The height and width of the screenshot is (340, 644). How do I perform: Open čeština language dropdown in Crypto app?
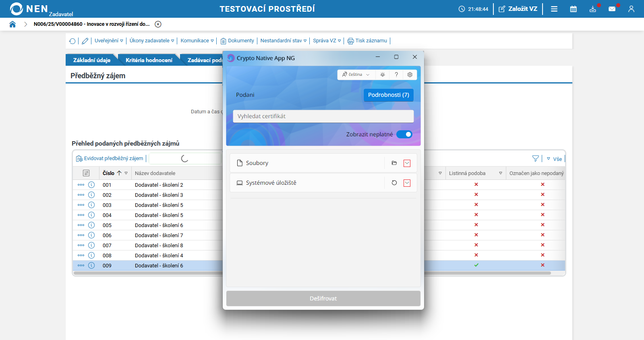(x=356, y=75)
